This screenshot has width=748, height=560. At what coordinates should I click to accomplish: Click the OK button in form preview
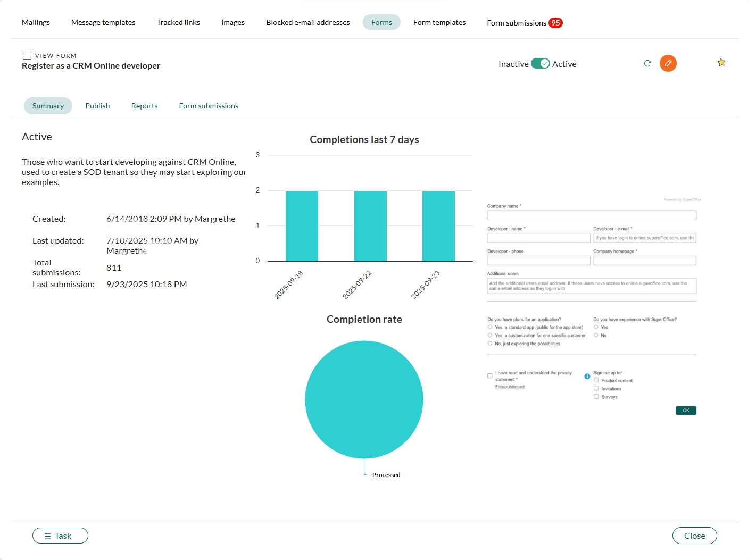pos(685,411)
